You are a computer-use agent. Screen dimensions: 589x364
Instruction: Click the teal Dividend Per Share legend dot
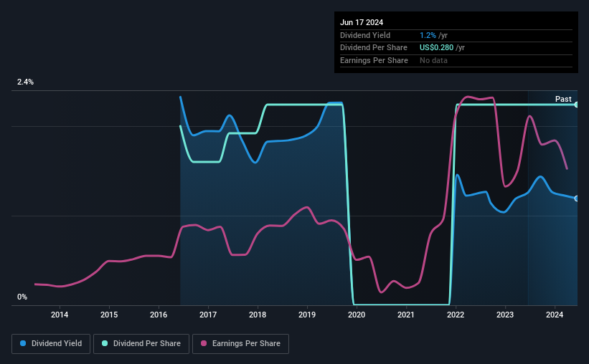click(x=105, y=343)
